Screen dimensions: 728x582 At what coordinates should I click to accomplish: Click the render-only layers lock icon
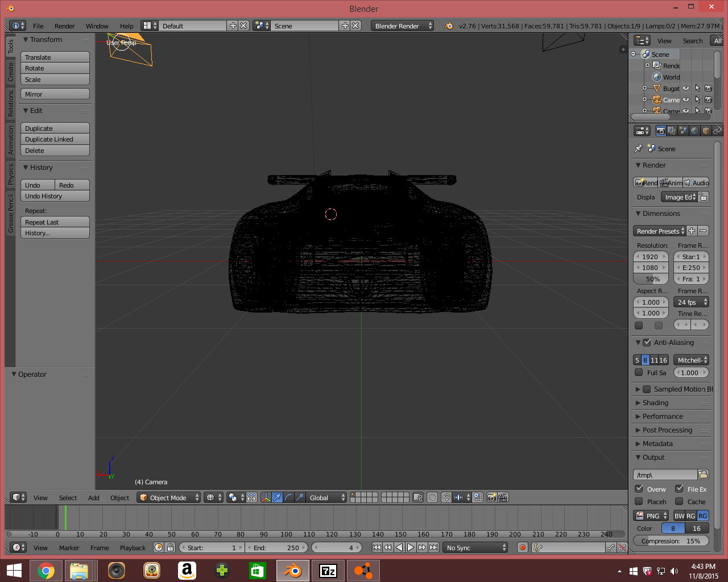418,497
